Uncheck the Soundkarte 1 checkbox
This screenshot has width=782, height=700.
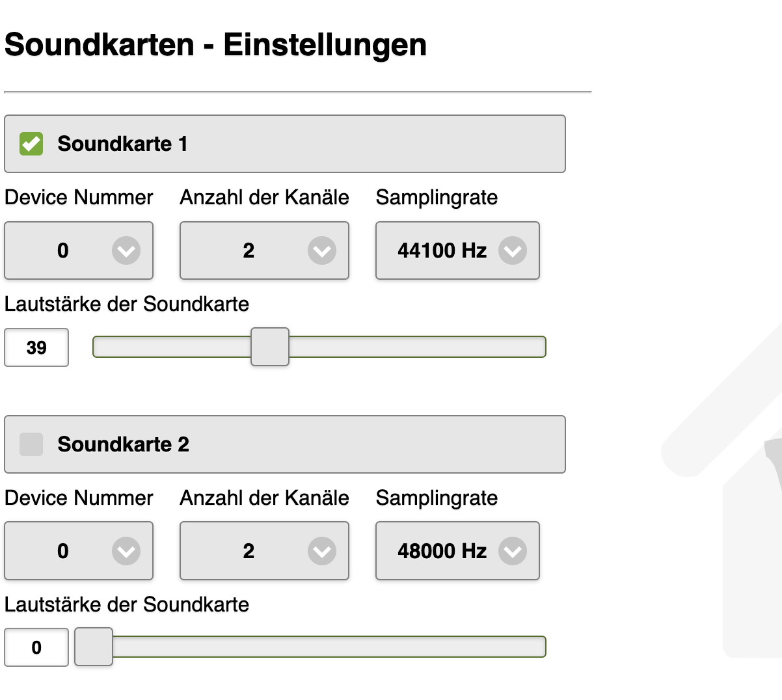coord(31,144)
